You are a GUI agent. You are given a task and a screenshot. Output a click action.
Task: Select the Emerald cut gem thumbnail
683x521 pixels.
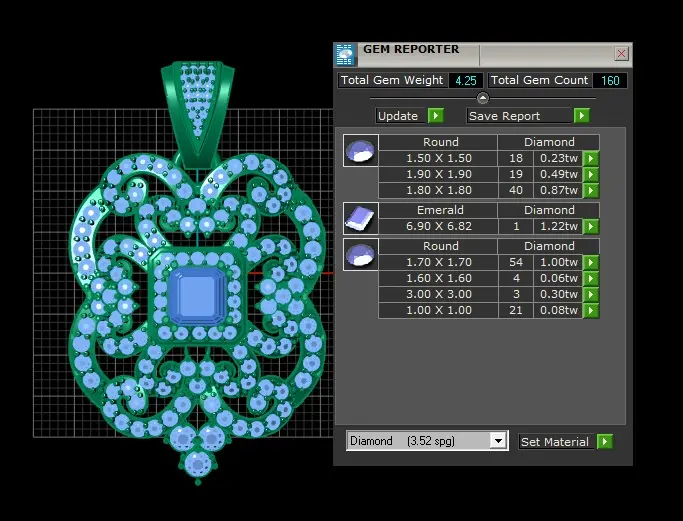[x=361, y=218]
